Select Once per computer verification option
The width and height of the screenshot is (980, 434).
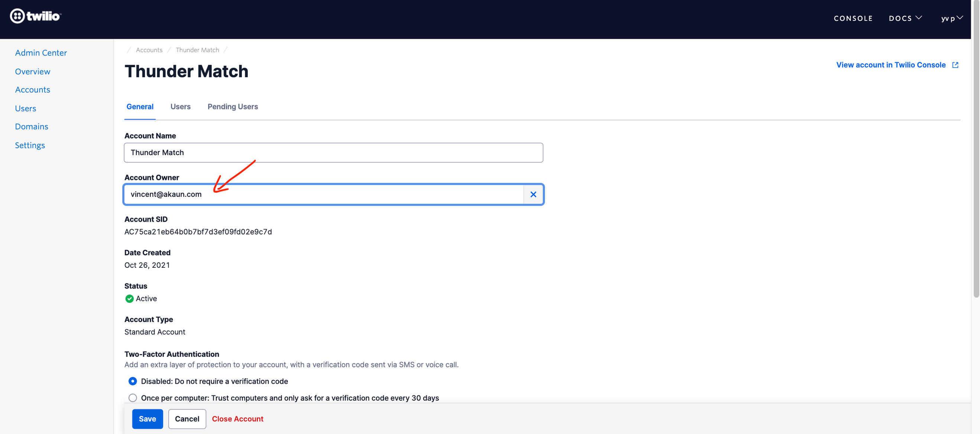click(x=132, y=398)
